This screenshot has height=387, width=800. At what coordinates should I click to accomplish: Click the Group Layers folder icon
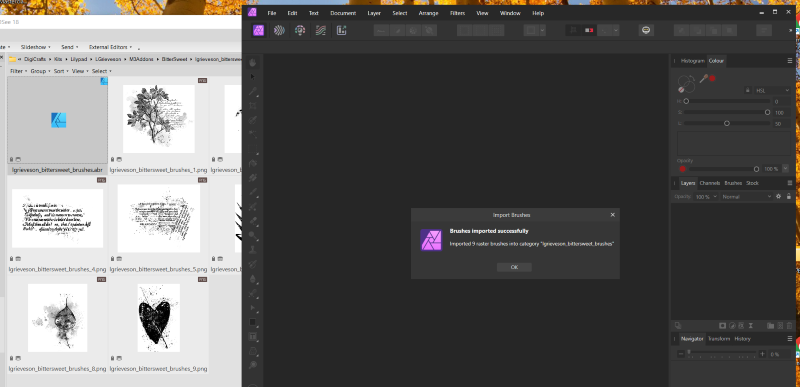(770, 325)
